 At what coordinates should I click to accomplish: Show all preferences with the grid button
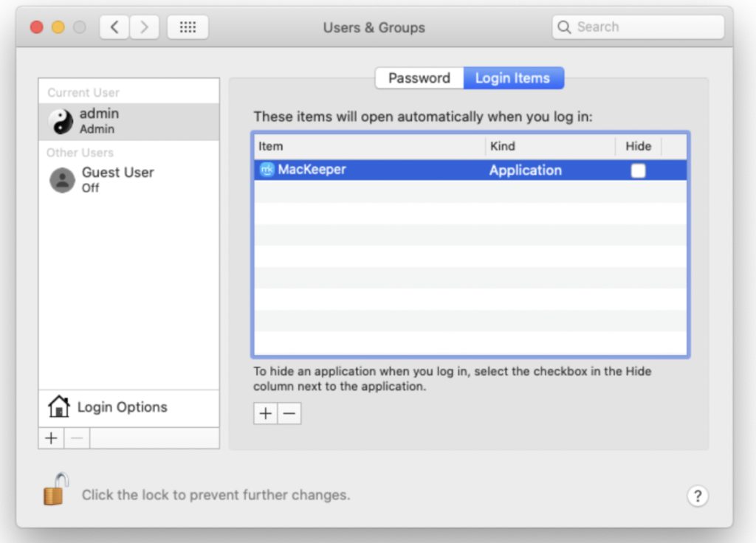[x=188, y=27]
